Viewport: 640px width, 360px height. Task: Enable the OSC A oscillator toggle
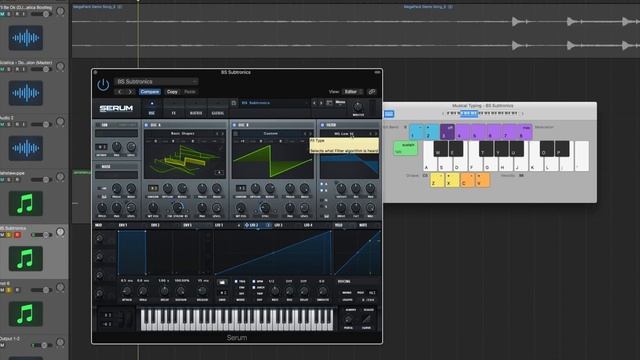(147, 125)
